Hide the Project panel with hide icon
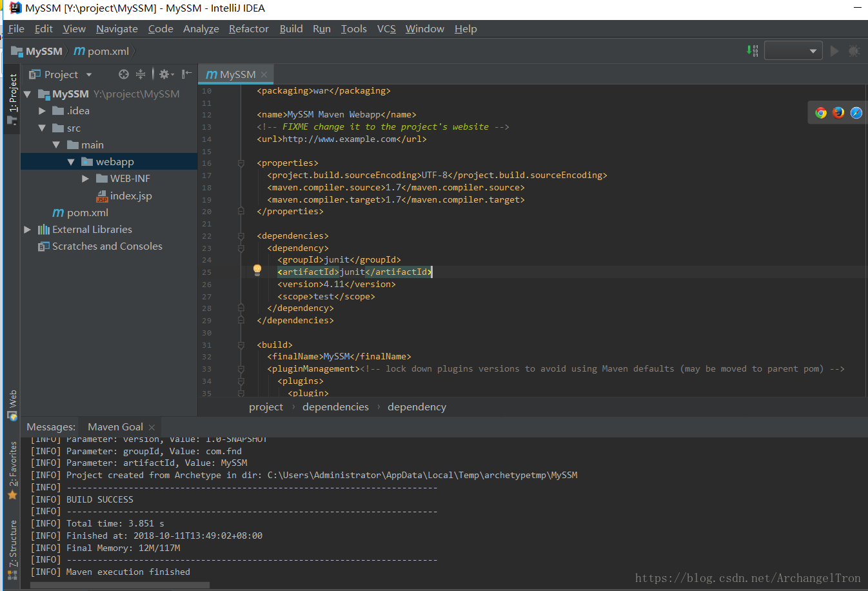This screenshot has height=591, width=868. click(x=186, y=74)
